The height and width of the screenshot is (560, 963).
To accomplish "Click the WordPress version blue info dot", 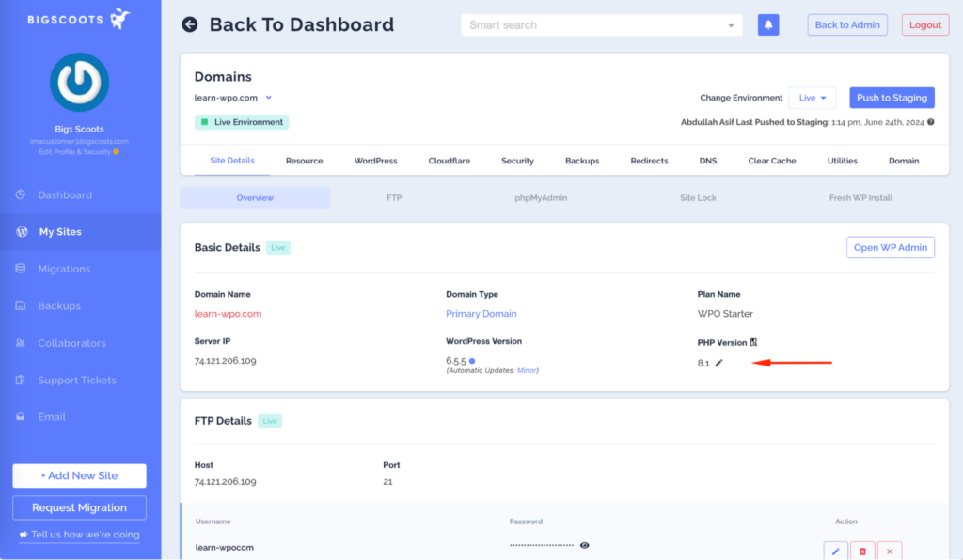I will [472, 361].
